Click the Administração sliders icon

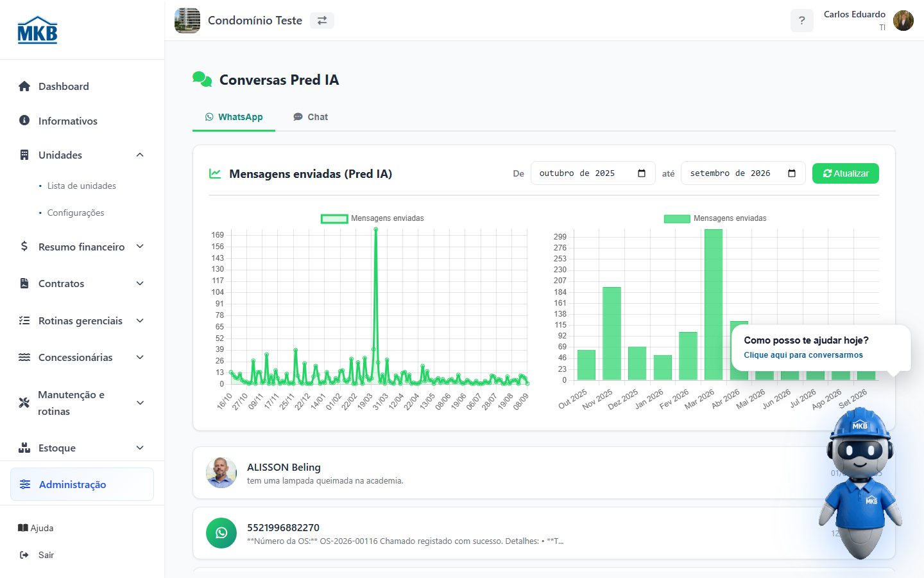pyautogui.click(x=25, y=484)
